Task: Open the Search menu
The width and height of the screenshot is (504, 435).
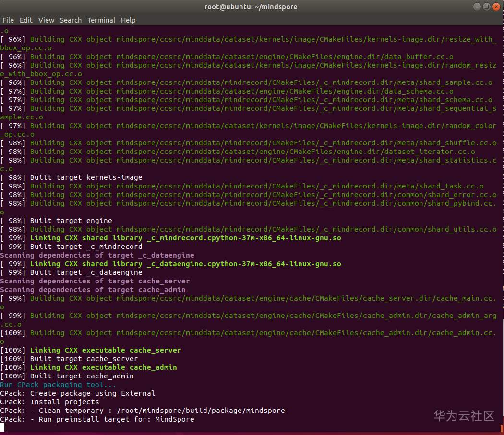Action: (x=71, y=20)
